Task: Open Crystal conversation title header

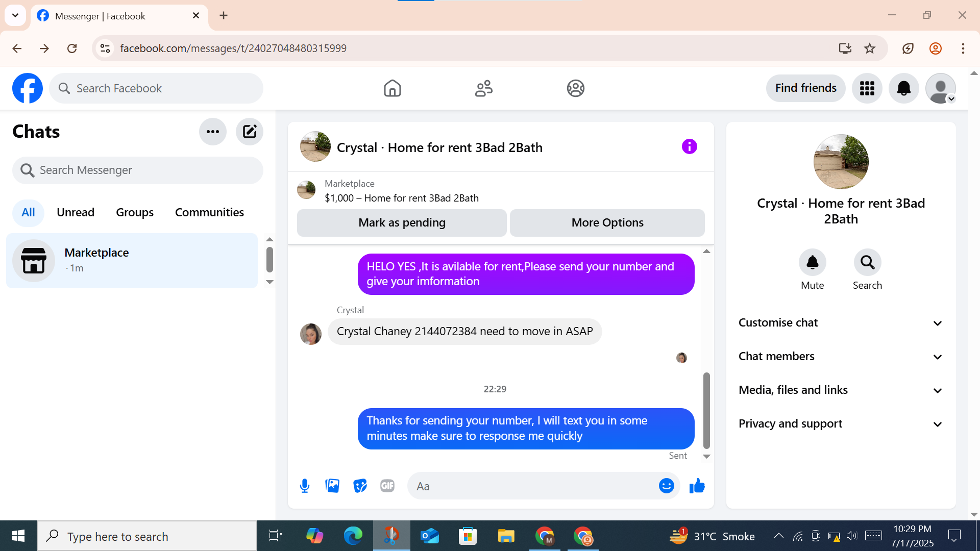Action: (x=439, y=147)
